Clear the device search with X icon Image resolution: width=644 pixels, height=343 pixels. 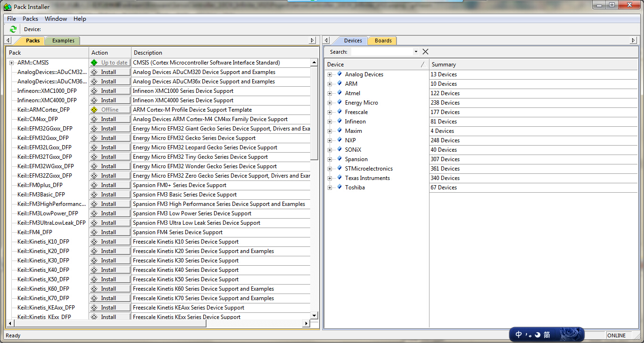pos(425,52)
